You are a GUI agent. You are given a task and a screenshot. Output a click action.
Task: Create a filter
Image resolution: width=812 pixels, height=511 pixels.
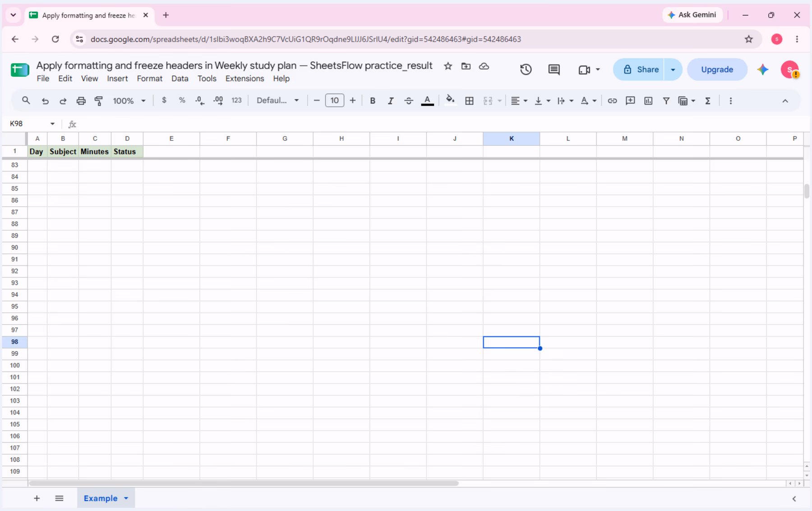coord(666,101)
